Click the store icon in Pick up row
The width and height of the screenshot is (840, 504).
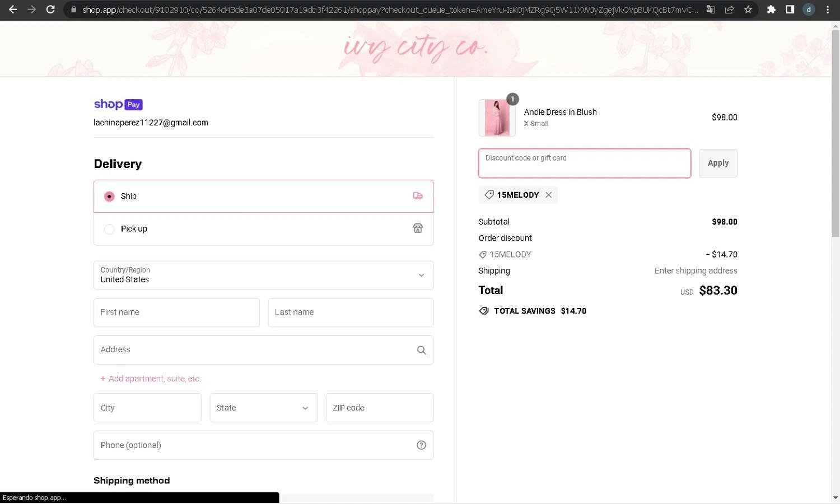tap(418, 228)
